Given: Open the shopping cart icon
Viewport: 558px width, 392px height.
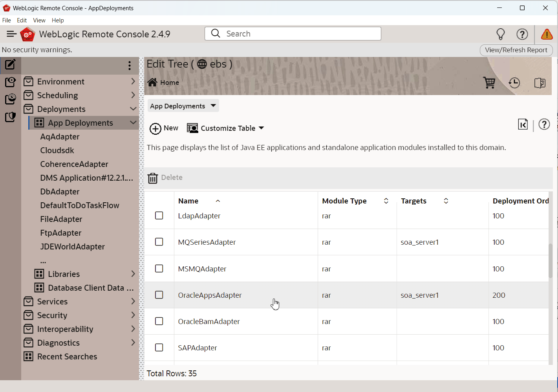Looking at the screenshot, I should click(x=489, y=83).
